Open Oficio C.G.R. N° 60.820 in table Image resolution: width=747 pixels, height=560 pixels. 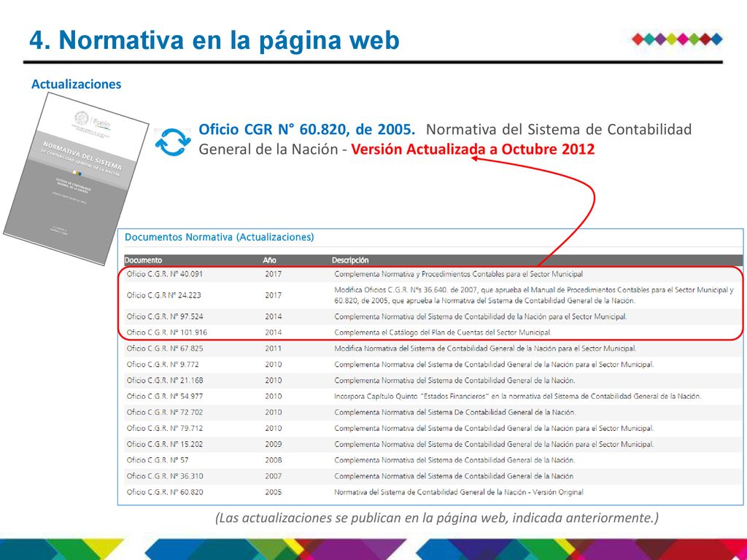(x=164, y=492)
